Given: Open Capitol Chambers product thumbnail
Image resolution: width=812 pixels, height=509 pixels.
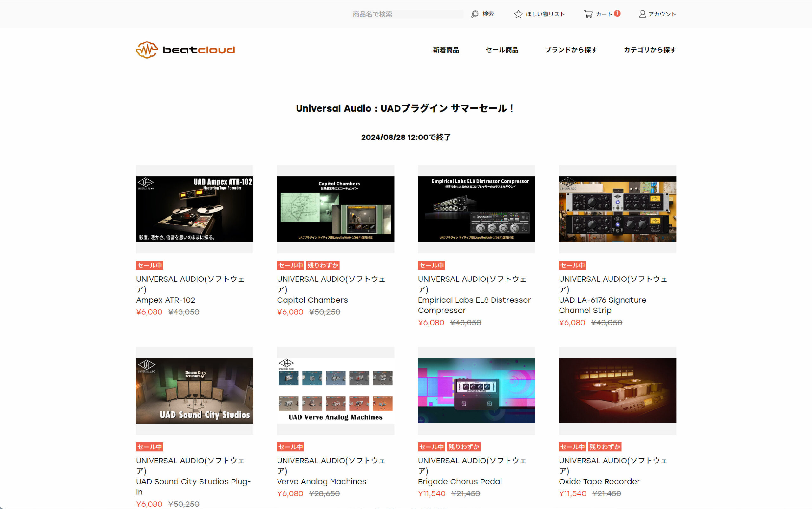Looking at the screenshot, I should click(x=335, y=209).
